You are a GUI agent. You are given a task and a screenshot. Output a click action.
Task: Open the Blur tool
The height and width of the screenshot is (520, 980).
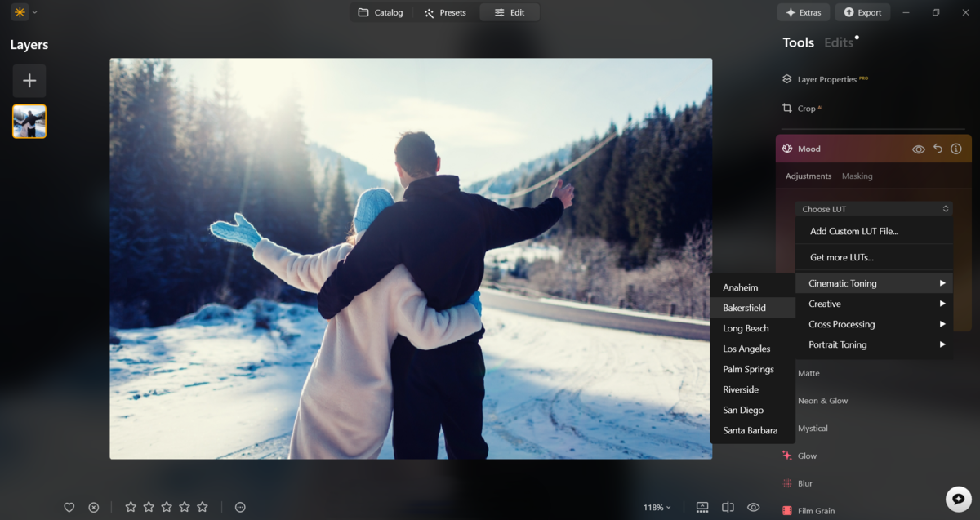[804, 482]
